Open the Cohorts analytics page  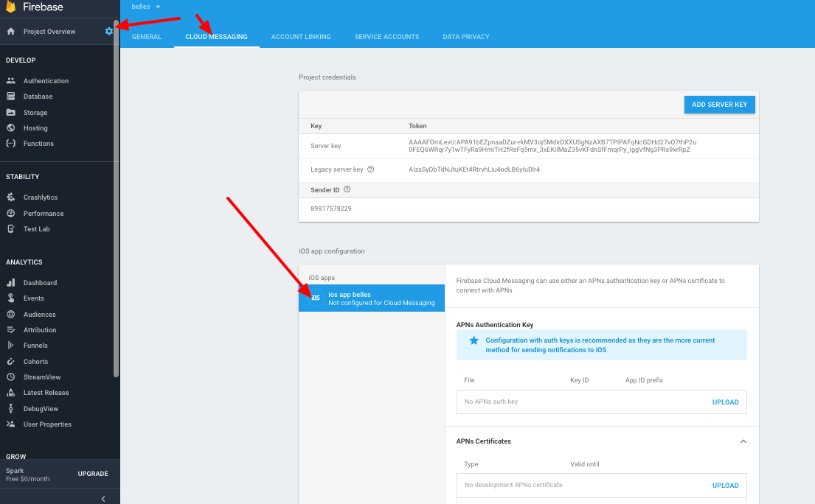[x=36, y=362]
